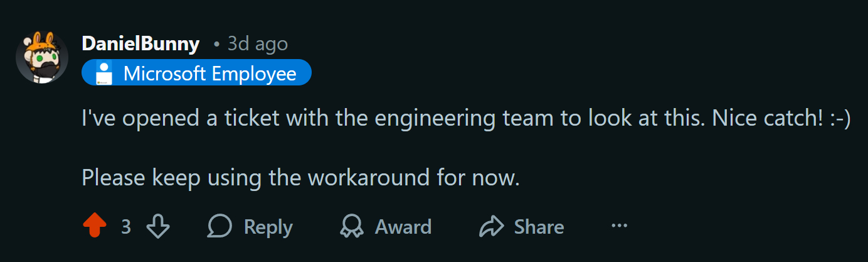This screenshot has width=868, height=262.
Task: Open the three-dot more options menu
Action: point(619,226)
